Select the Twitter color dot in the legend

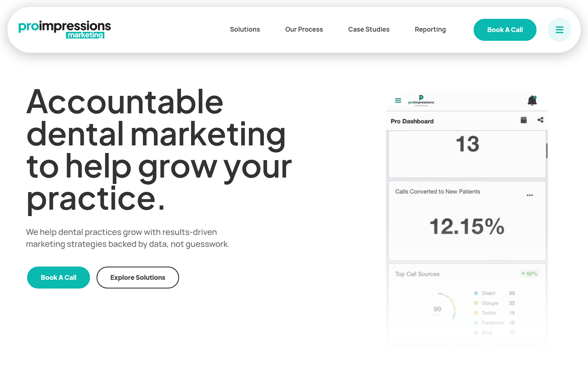point(475,313)
